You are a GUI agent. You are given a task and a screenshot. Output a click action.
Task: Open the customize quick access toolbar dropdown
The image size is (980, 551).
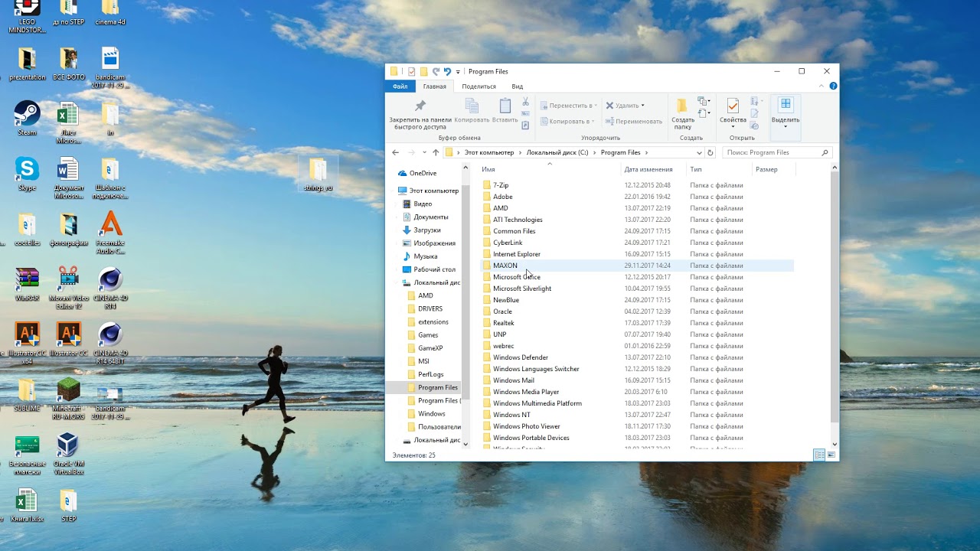(458, 72)
